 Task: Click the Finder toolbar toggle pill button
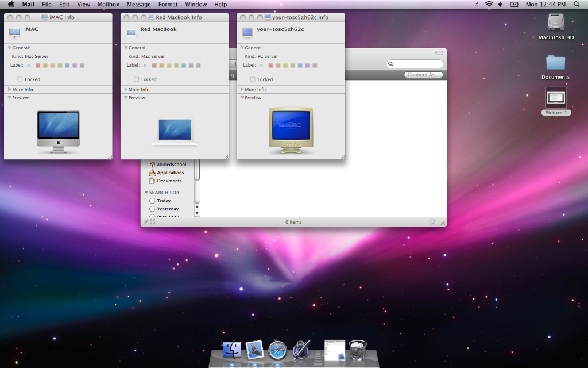pos(439,52)
